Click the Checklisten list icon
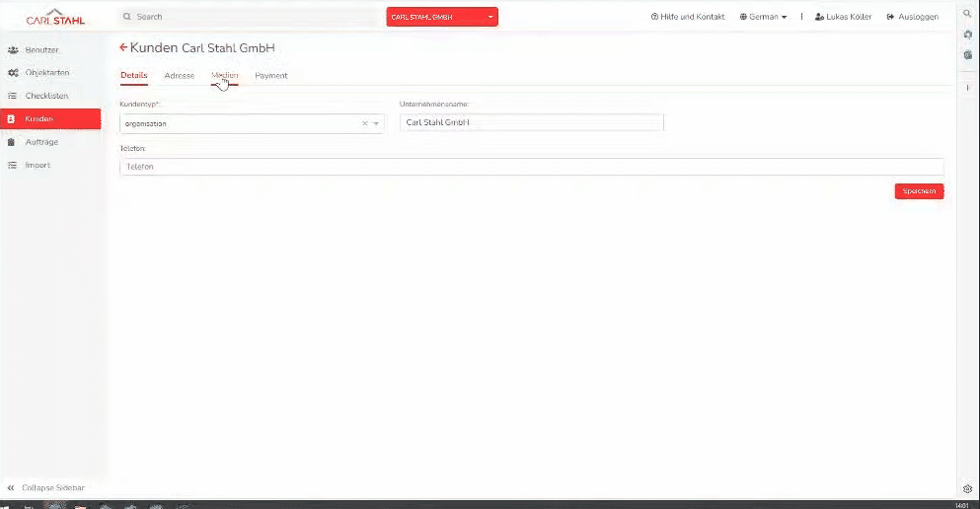Viewport: 980px width, 509px height. click(13, 96)
